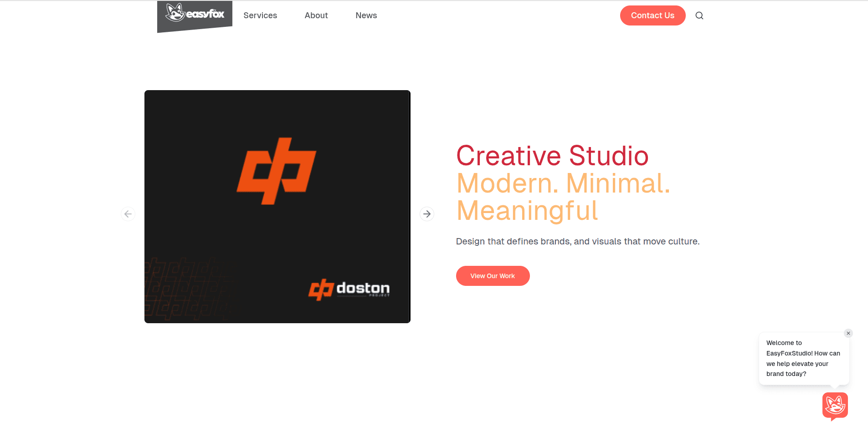Click the welcome chat message bubble

803,358
